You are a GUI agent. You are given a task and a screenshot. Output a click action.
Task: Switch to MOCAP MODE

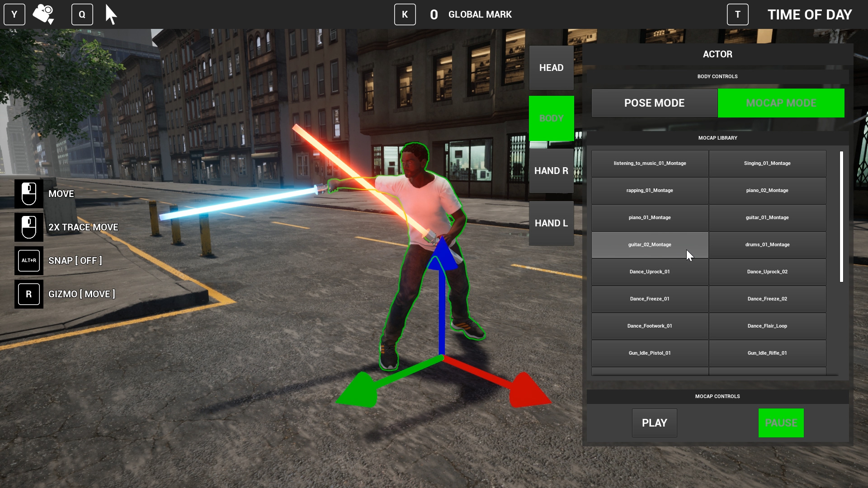(x=781, y=103)
